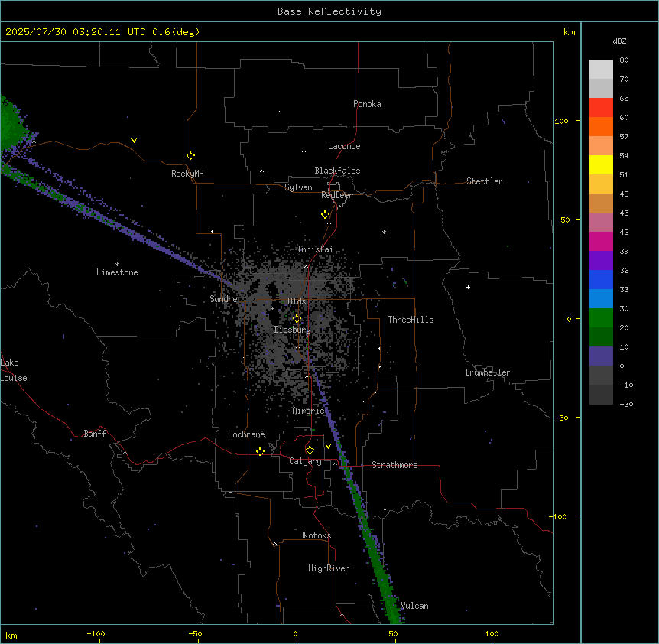
Task: Click the Blackfalds city label
Action: (x=337, y=171)
